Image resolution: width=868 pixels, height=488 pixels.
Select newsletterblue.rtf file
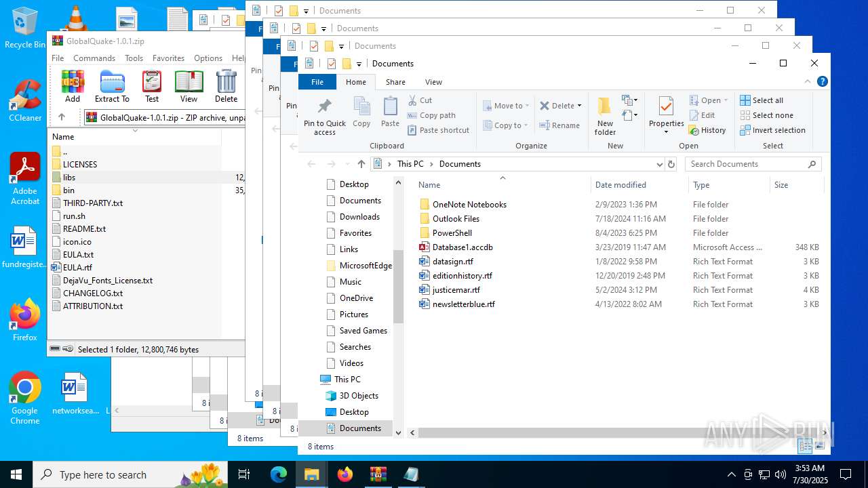[464, 304]
